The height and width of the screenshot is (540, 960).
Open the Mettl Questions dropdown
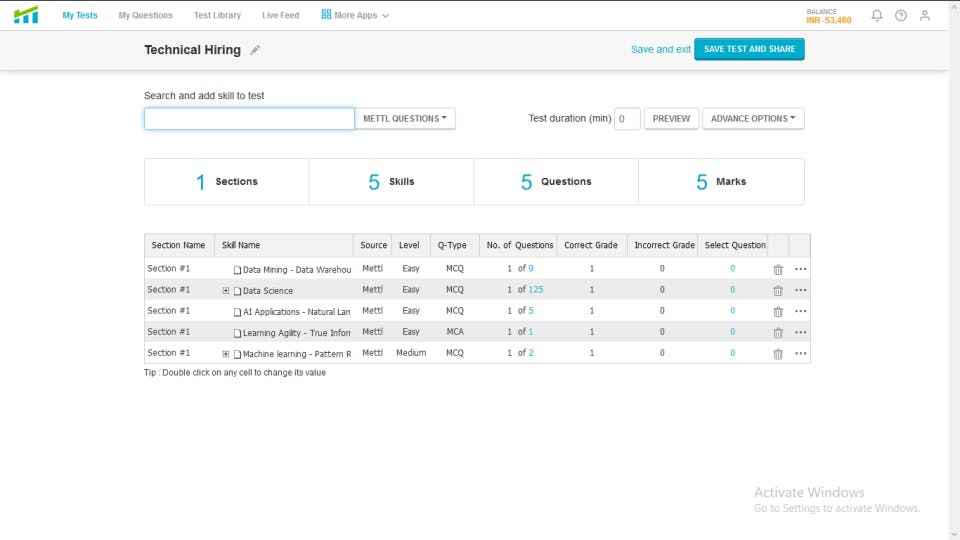click(405, 119)
